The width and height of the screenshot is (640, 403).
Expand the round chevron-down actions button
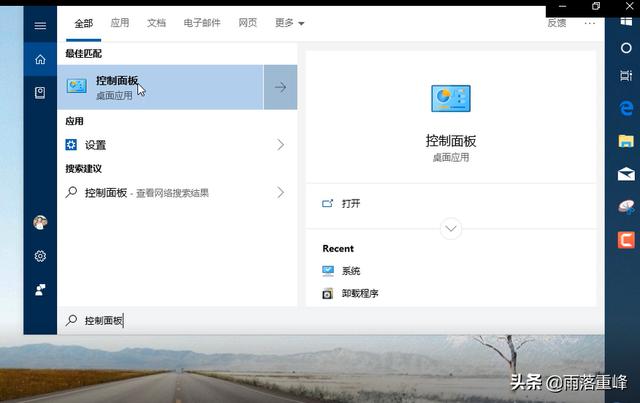coord(451,229)
